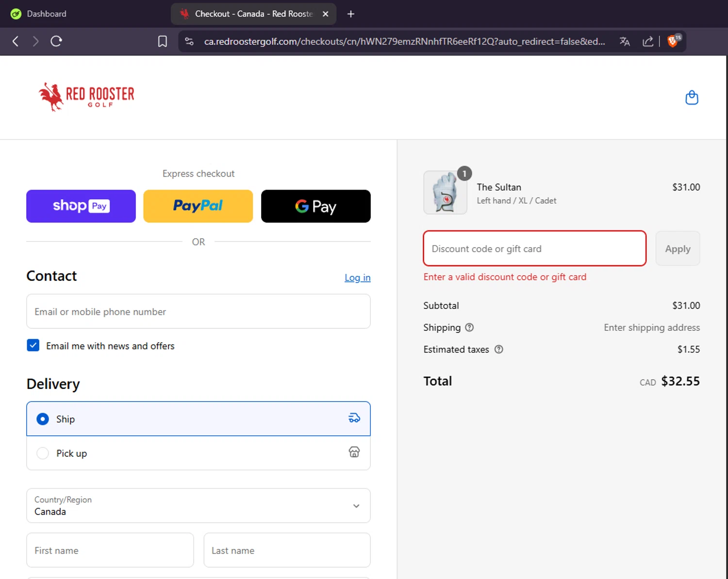The width and height of the screenshot is (728, 579).
Task: Click the discount code or gift card field
Action: pyautogui.click(x=535, y=248)
